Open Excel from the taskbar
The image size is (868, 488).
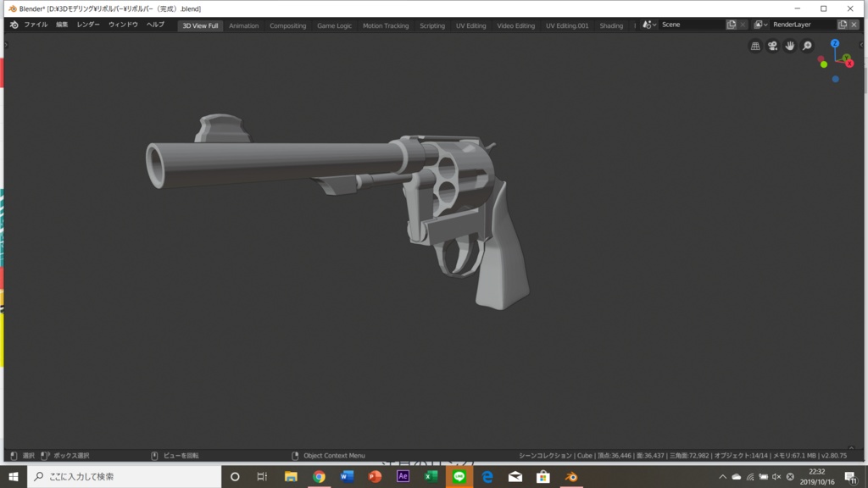point(431,476)
